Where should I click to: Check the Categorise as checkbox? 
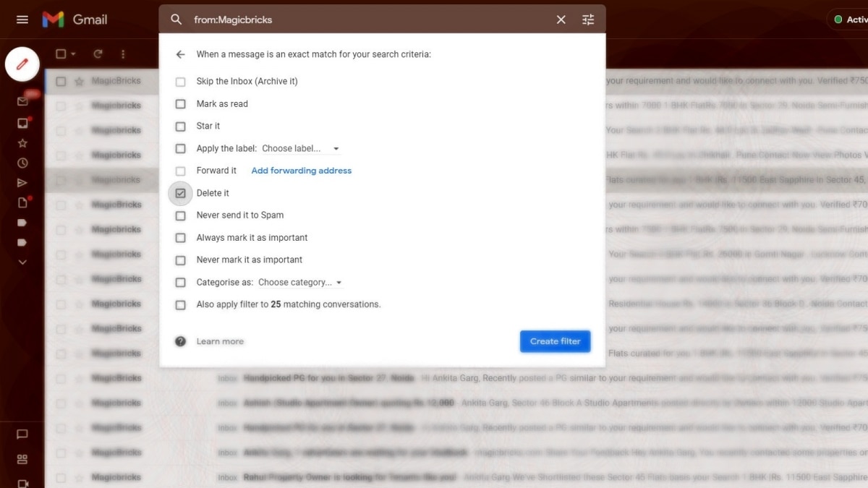pos(181,283)
